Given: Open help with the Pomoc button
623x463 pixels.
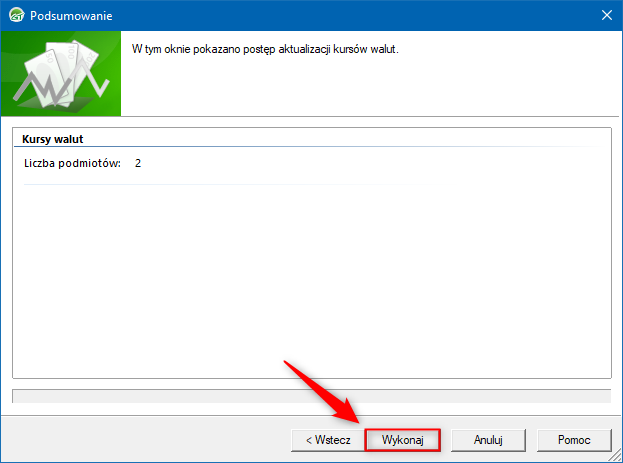Looking at the screenshot, I should pyautogui.click(x=574, y=440).
